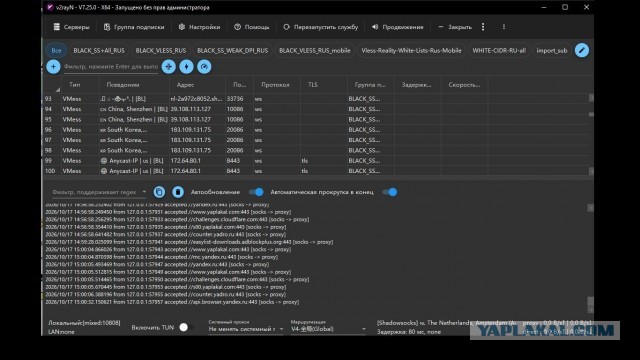
Task: Click the server table vertical scrollbar
Action: (591, 135)
